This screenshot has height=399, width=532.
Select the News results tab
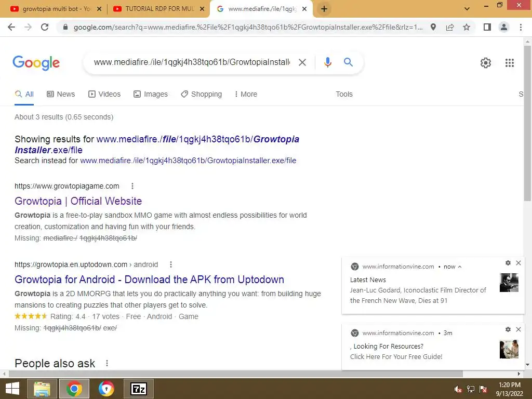point(61,95)
